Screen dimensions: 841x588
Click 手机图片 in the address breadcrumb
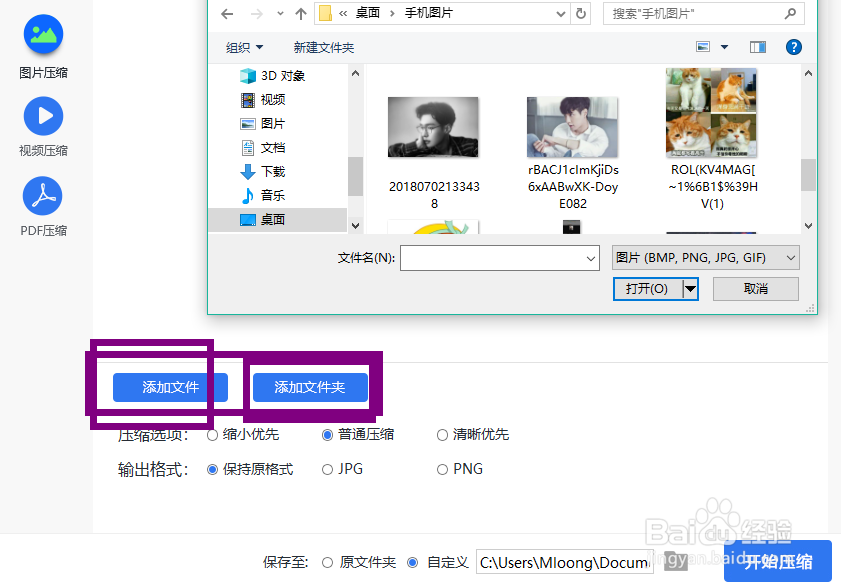(429, 13)
